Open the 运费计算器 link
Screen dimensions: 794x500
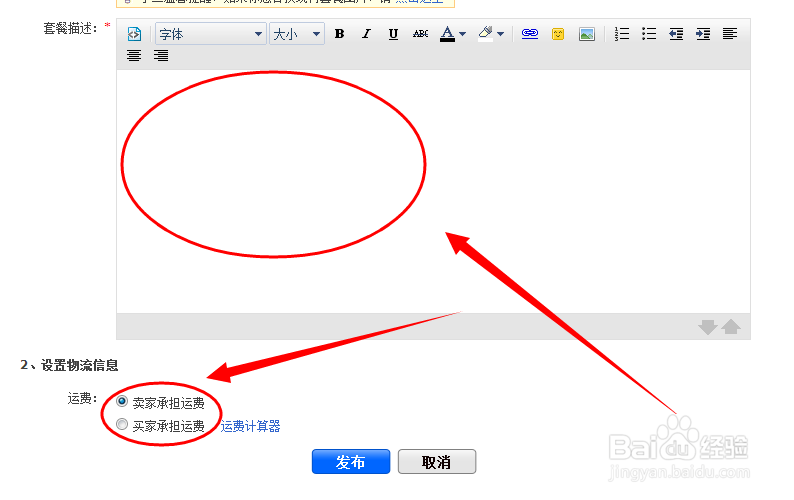click(x=250, y=426)
